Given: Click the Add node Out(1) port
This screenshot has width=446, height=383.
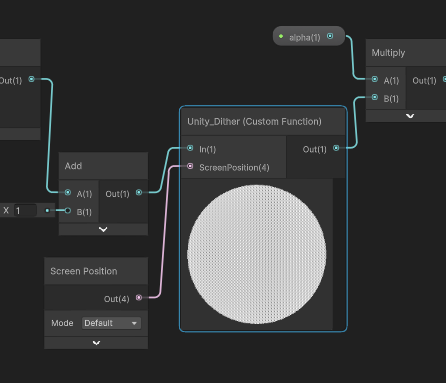Looking at the screenshot, I should click(x=139, y=192).
